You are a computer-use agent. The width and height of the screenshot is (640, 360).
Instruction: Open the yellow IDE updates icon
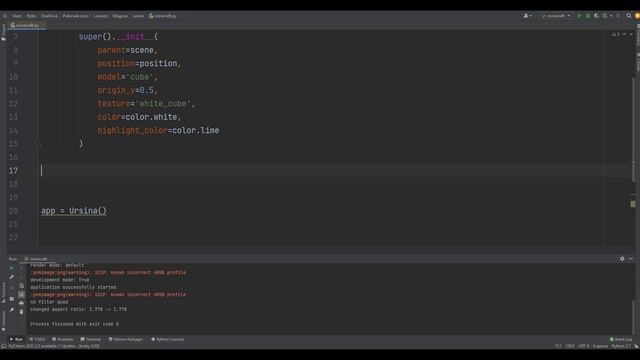[x=637, y=16]
